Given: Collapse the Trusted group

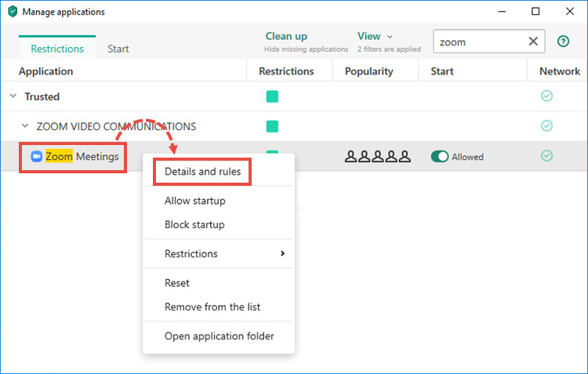Looking at the screenshot, I should pos(13,96).
